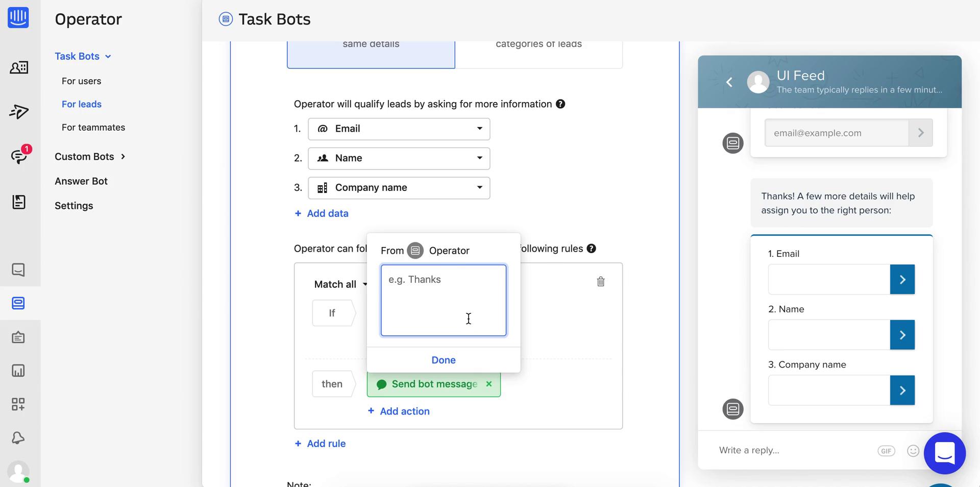Click Done in message popover
The width and height of the screenshot is (980, 487).
(x=444, y=360)
